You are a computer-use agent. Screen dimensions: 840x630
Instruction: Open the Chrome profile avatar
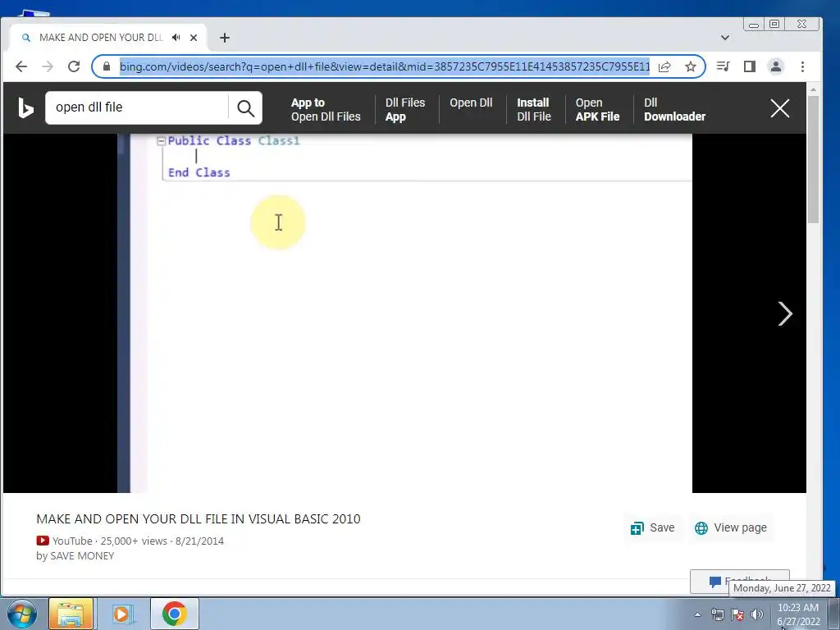tap(776, 66)
